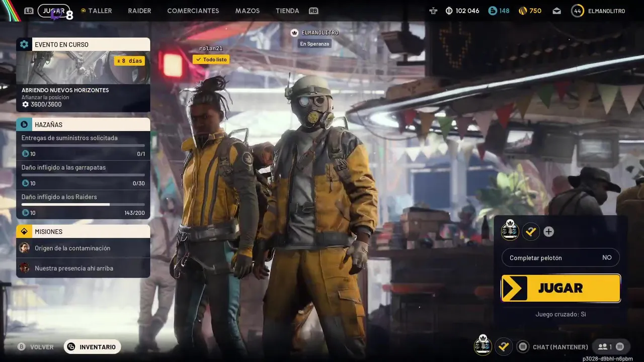Click progress bar of daño a los Raiders
This screenshot has width=644, height=362.
click(x=83, y=204)
